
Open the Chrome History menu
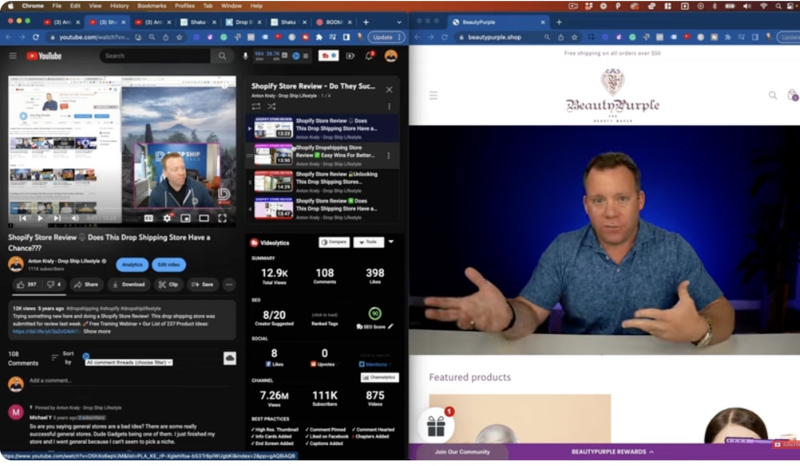[119, 6]
